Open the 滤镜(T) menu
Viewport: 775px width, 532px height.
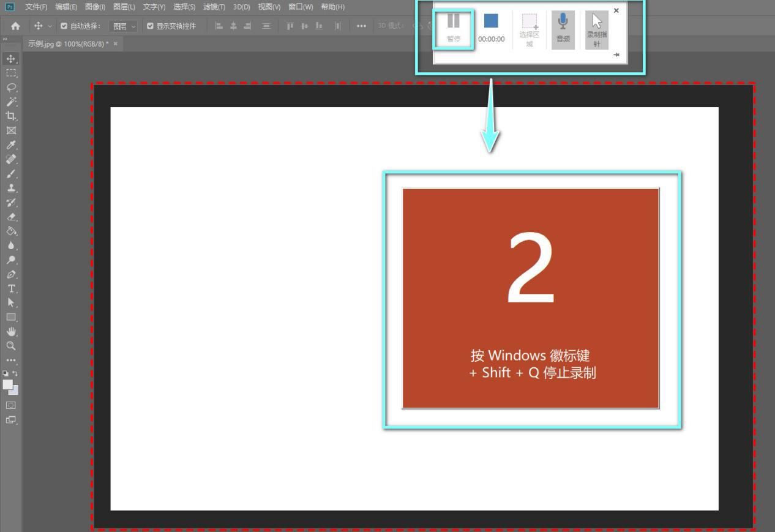click(214, 7)
